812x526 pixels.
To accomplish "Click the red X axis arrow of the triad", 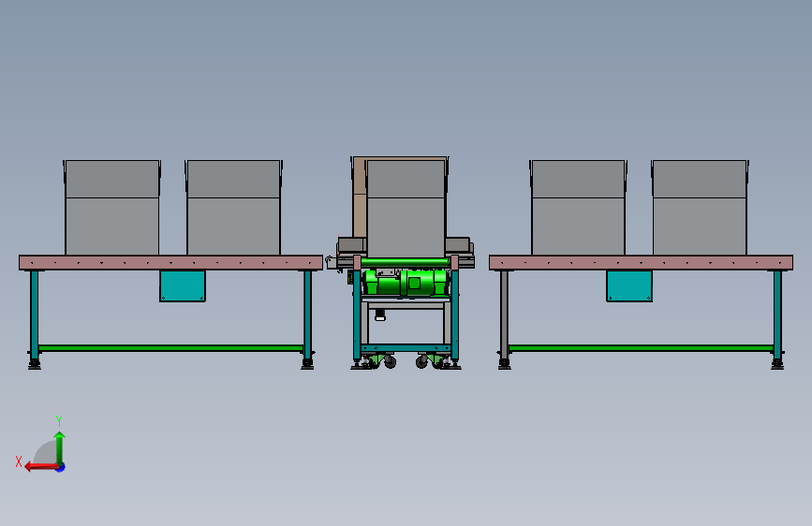I will coord(40,467).
